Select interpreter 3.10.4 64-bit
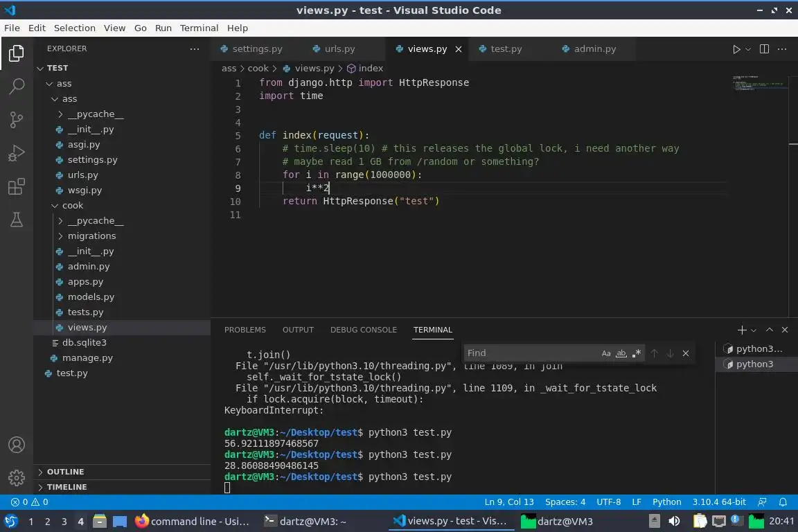This screenshot has width=798, height=532. coord(719,502)
